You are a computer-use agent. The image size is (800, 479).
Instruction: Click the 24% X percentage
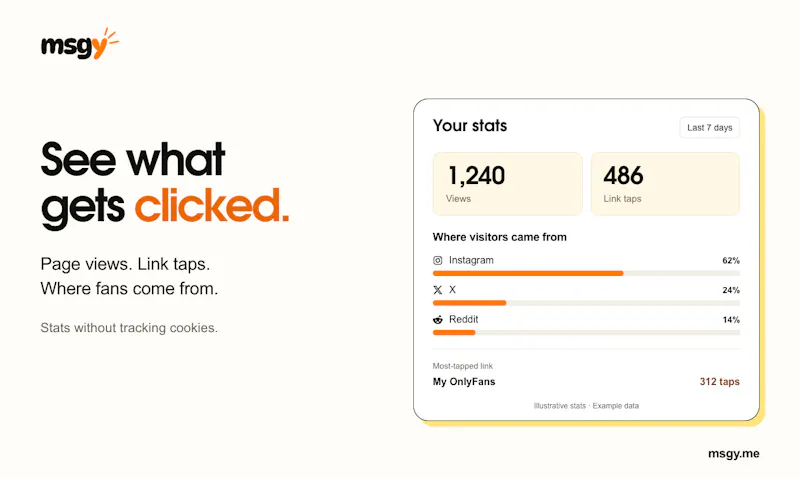(x=731, y=290)
